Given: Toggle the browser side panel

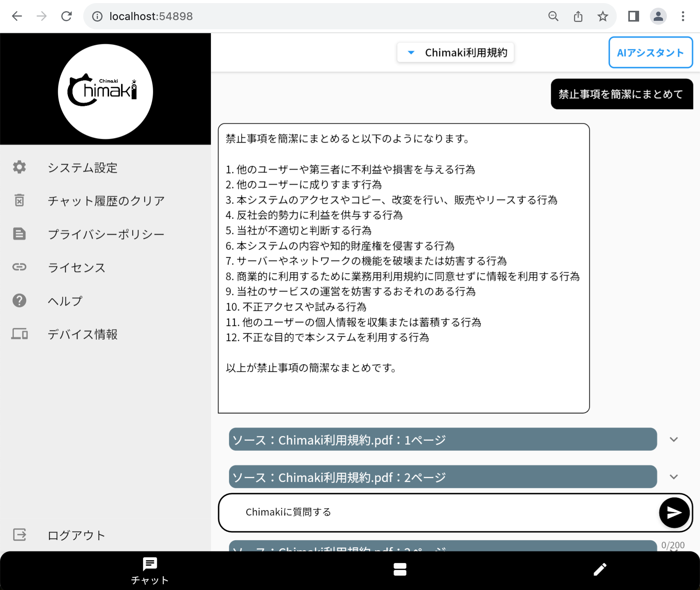Looking at the screenshot, I should pos(633,16).
